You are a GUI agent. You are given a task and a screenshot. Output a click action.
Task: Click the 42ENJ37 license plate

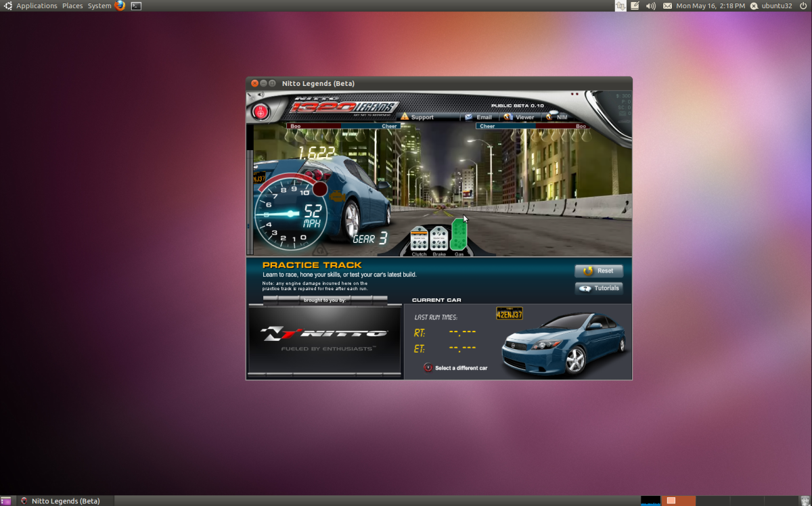(509, 314)
